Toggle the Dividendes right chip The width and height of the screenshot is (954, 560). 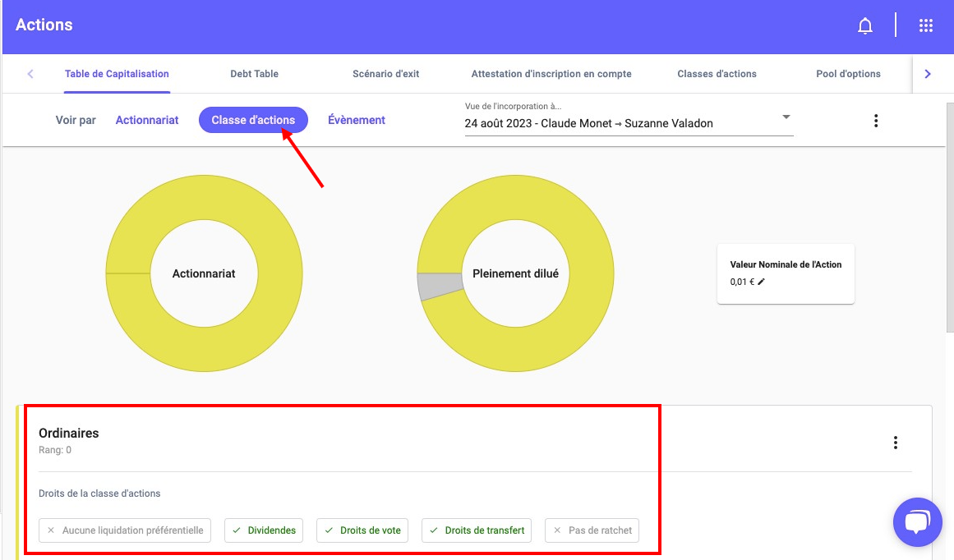pyautogui.click(x=264, y=530)
